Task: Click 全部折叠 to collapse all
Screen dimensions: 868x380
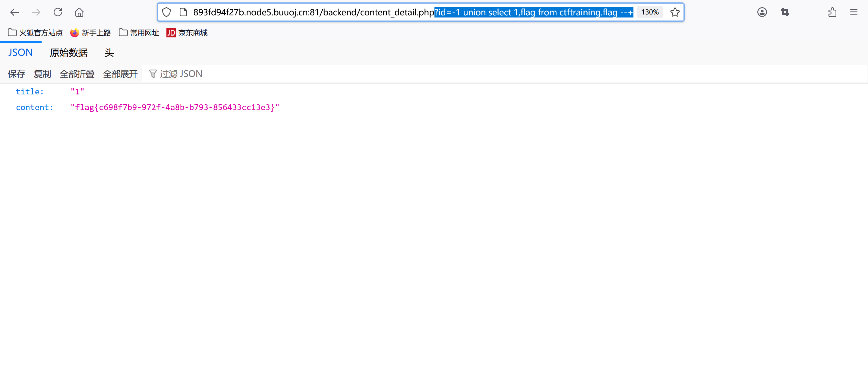Action: [77, 74]
